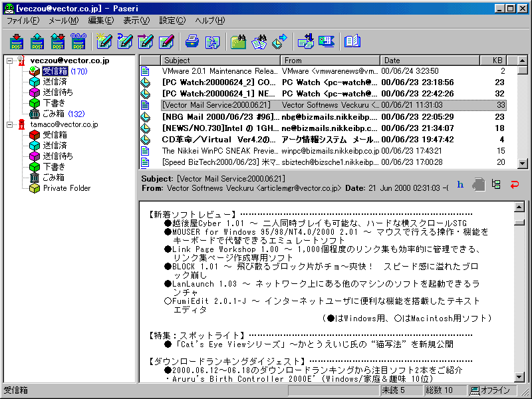Select the Private Folder in the tree

pyautogui.click(x=66, y=188)
